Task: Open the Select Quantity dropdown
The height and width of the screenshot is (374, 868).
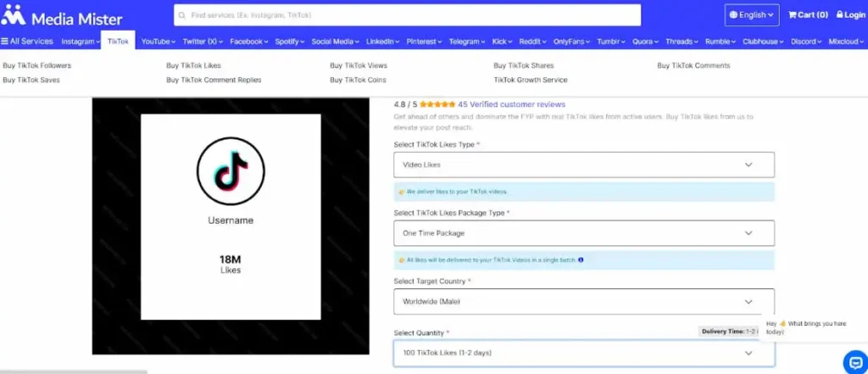Action: tap(583, 353)
